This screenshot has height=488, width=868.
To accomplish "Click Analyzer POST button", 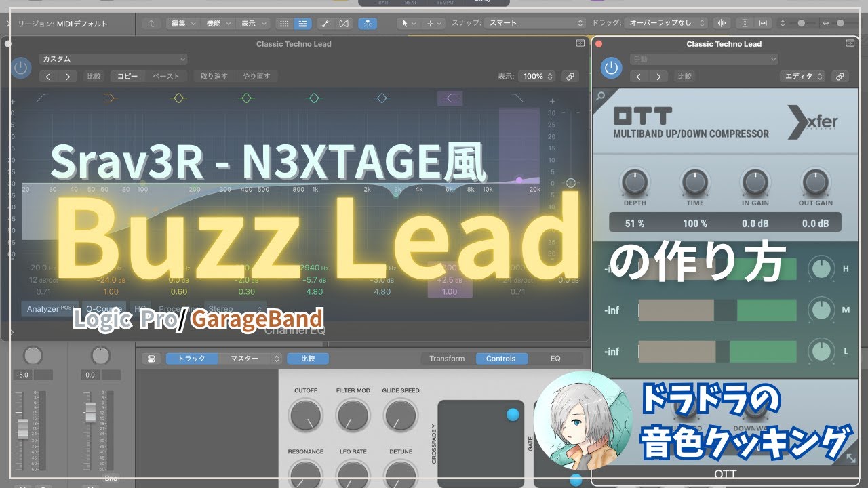I will pos(50,309).
